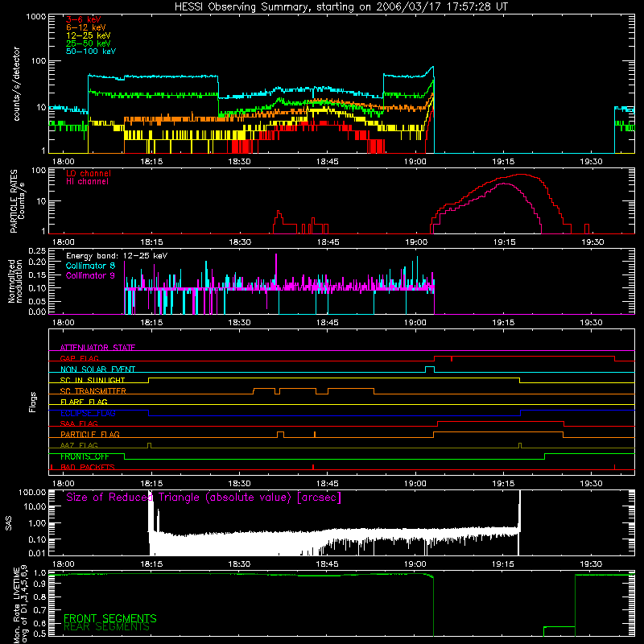Screen dimensions: 644x644
Task: Click the BAD PACKETS flag label
Action: 88,467
